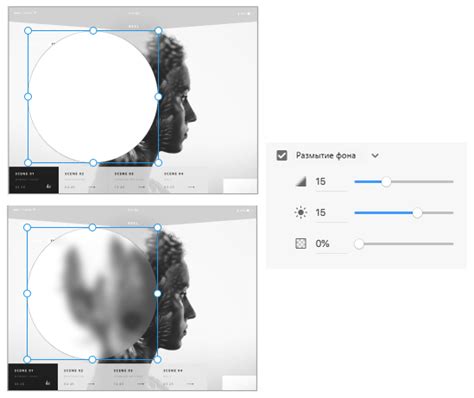474x398 pixels.
Task: Select the SCENE 02 tile in the lower artboard
Action: click(82, 377)
